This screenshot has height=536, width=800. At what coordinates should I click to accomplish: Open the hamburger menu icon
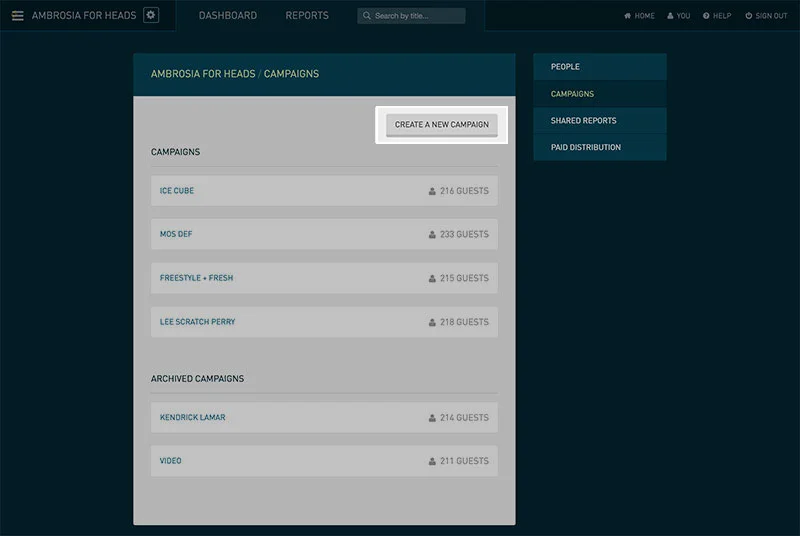click(17, 15)
